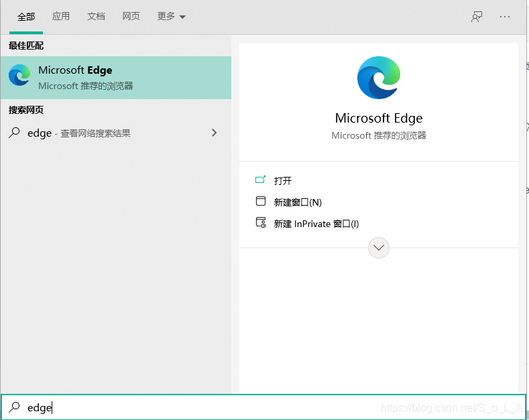Image resolution: width=529 pixels, height=420 pixels.
Task: Open Microsoft Edge best match result
Action: (116, 78)
